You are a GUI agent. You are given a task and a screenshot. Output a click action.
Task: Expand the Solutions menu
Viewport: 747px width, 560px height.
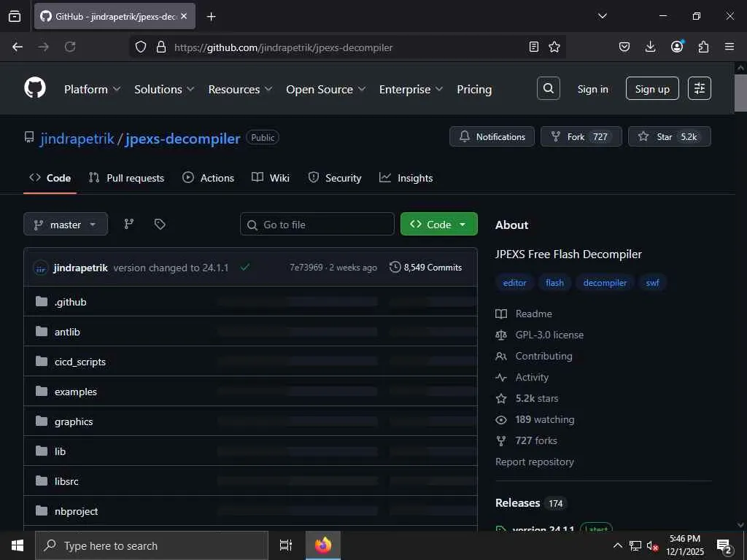click(164, 89)
